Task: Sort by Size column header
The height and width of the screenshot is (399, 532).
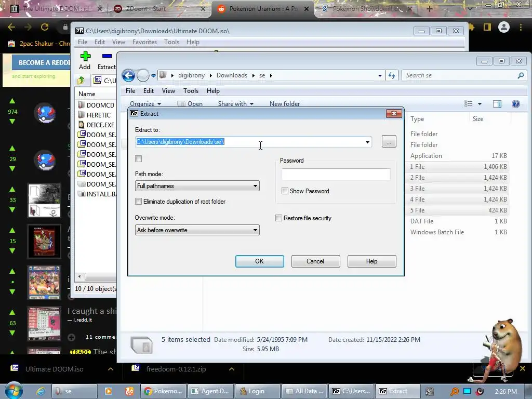Action: (478, 119)
